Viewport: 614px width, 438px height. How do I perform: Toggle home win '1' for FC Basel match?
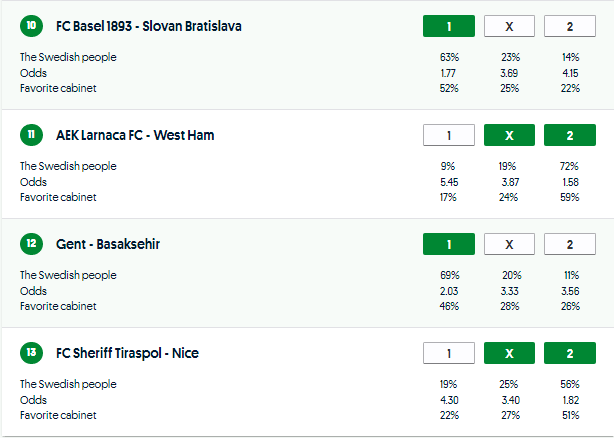coord(448,26)
